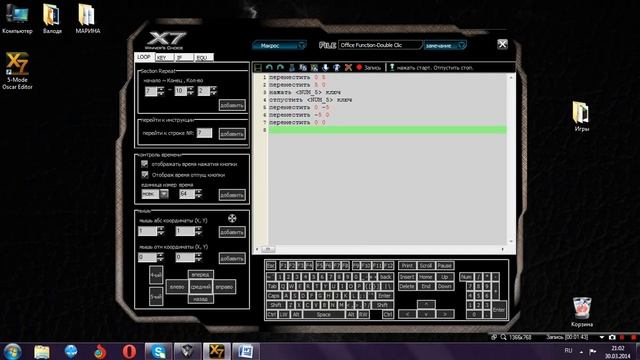Open the Валодя folder on desktop
Image resolution: width=640 pixels, height=360 pixels.
tap(52, 18)
